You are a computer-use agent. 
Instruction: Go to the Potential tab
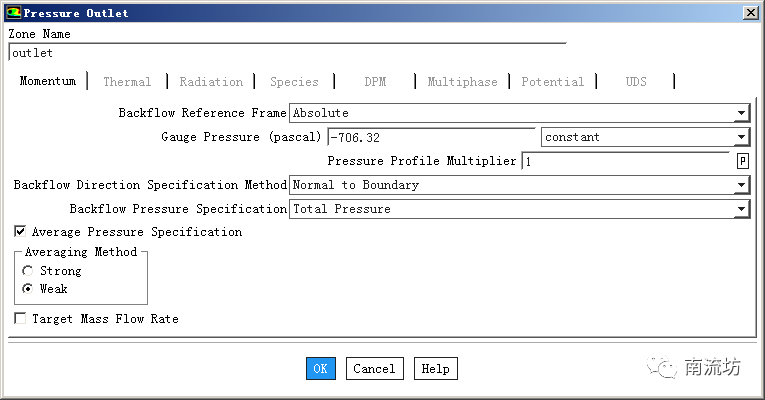552,81
